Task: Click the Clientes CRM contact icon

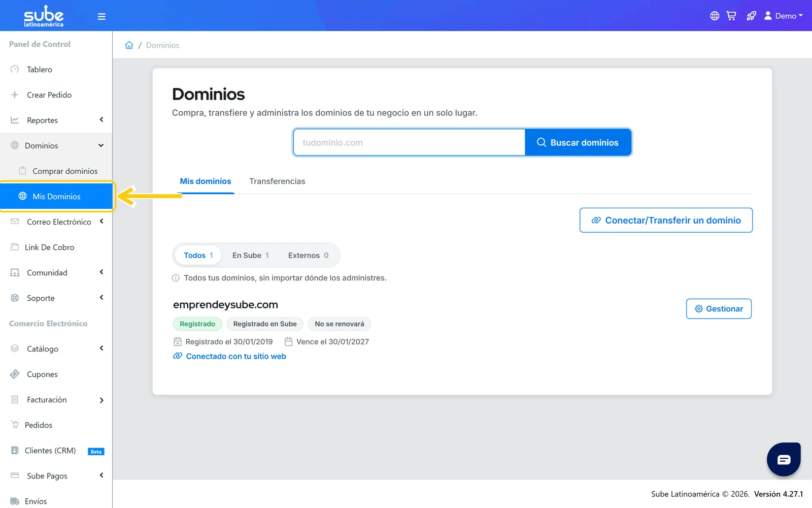Action: coord(15,450)
